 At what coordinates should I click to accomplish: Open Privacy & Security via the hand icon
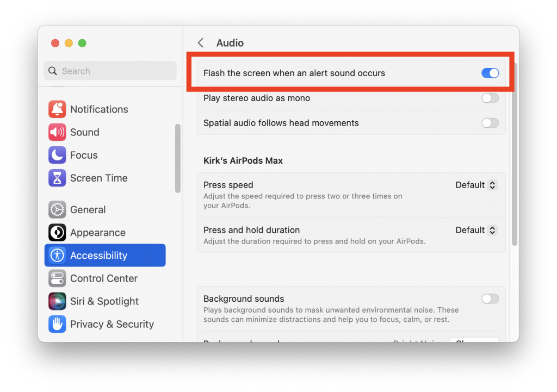coord(57,324)
